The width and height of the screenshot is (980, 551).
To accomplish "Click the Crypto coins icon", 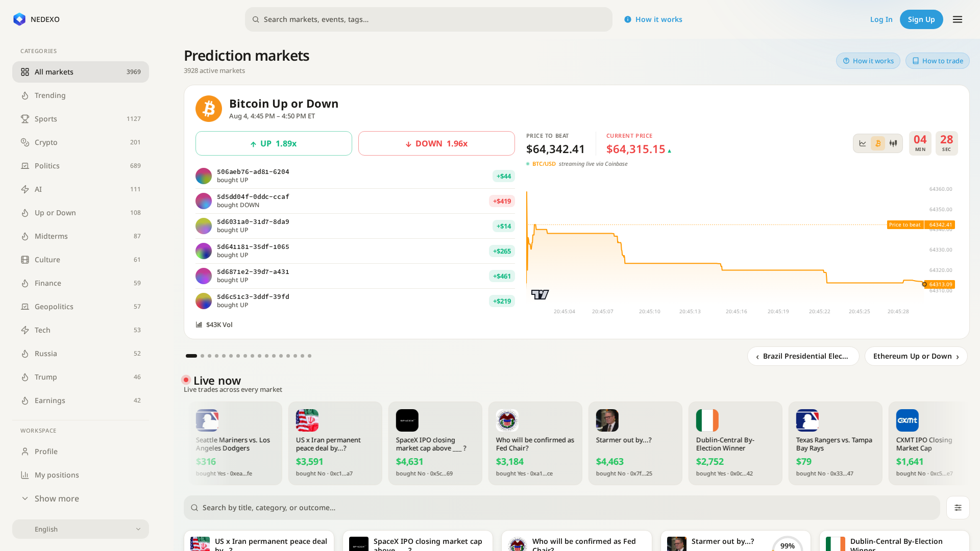I will 25,142.
